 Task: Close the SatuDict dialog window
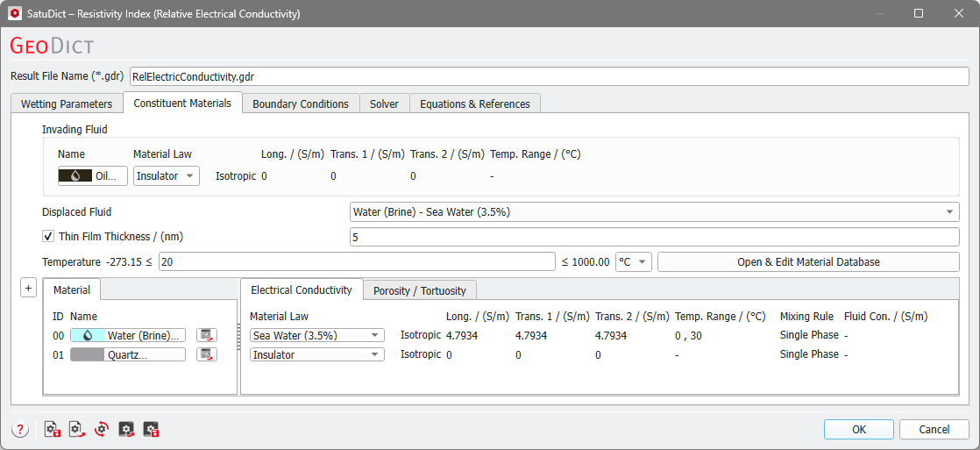pyautogui.click(x=957, y=13)
